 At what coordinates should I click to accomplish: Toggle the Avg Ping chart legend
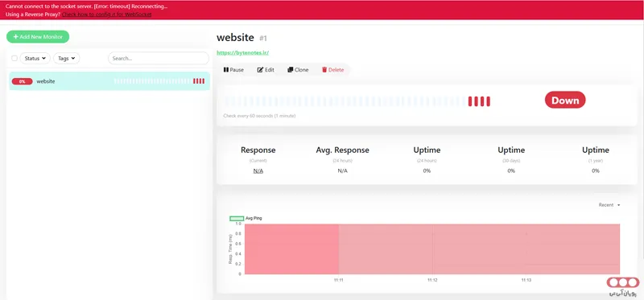246,218
